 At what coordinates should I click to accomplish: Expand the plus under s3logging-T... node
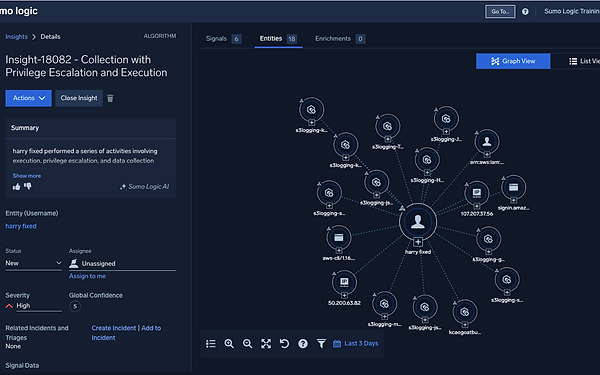(x=388, y=139)
